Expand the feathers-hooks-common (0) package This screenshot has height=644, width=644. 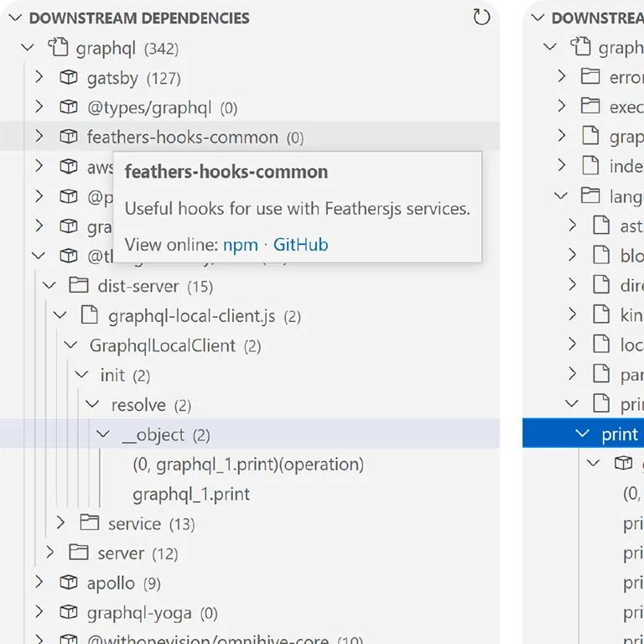pyautogui.click(x=39, y=137)
